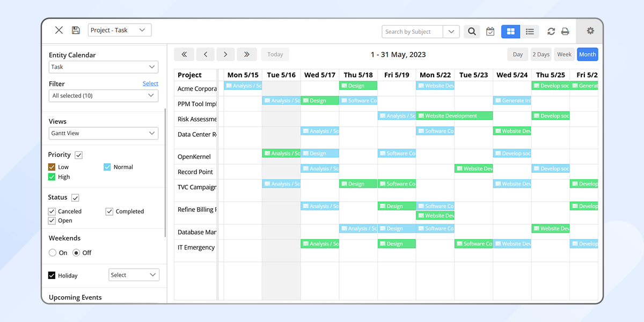
Task: Open the Gantt View dropdown
Action: click(104, 133)
